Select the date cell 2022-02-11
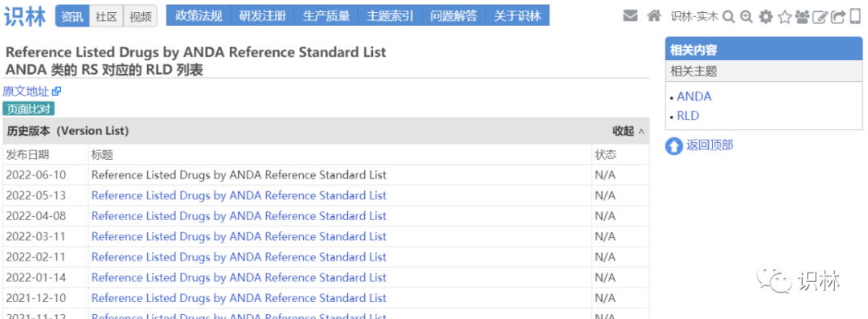 click(x=35, y=257)
